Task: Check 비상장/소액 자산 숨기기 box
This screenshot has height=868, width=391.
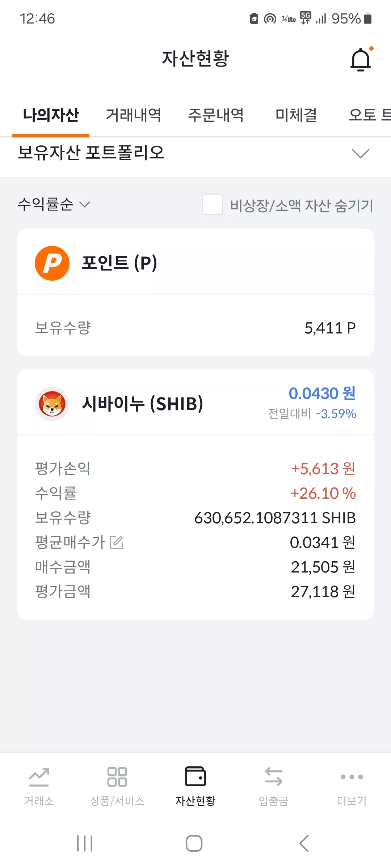Action: 213,204
